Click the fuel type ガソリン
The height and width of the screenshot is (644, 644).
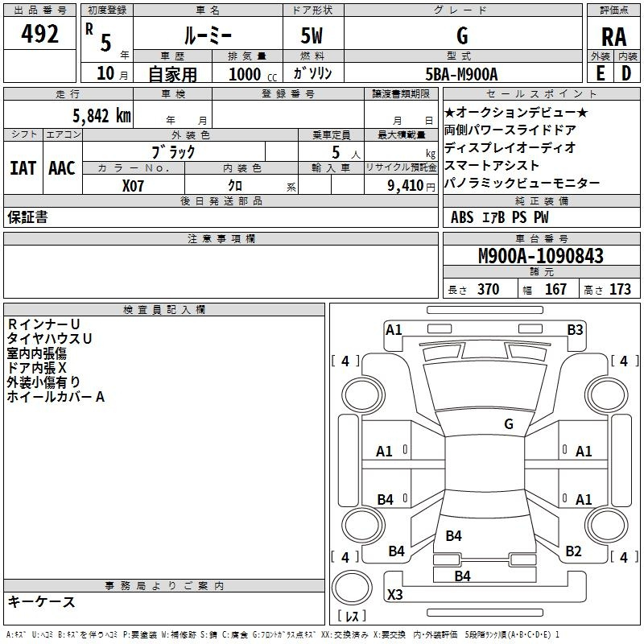coord(312,73)
